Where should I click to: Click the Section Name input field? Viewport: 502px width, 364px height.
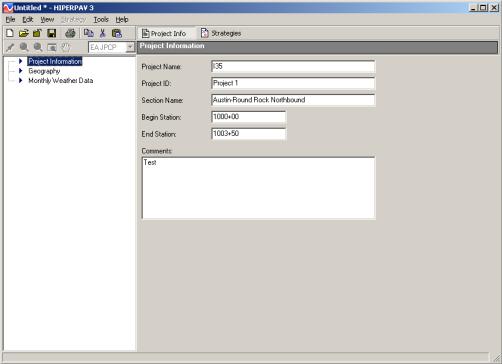click(293, 100)
